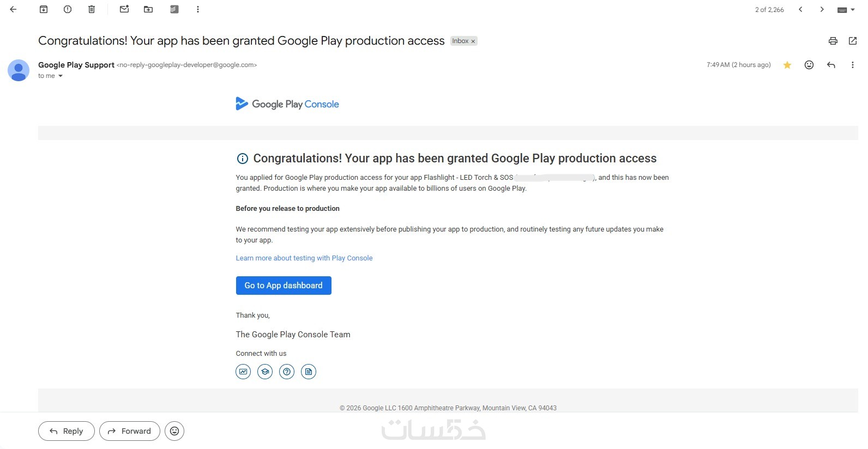Click the Forward button
Image resolution: width=868 pixels, height=449 pixels.
[x=130, y=431]
